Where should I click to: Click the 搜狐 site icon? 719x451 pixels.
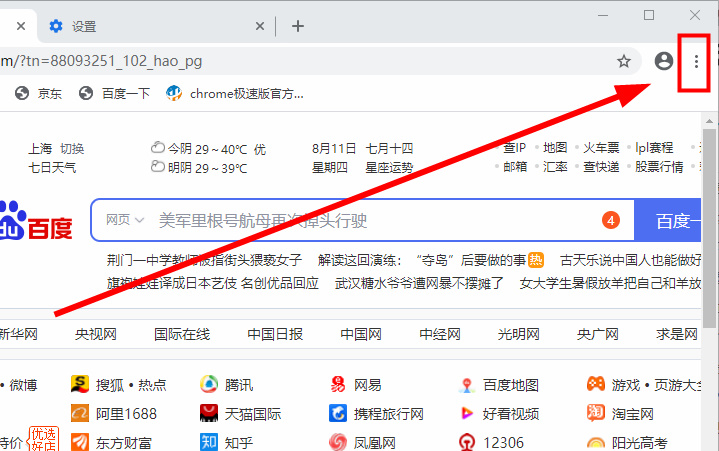tap(80, 384)
